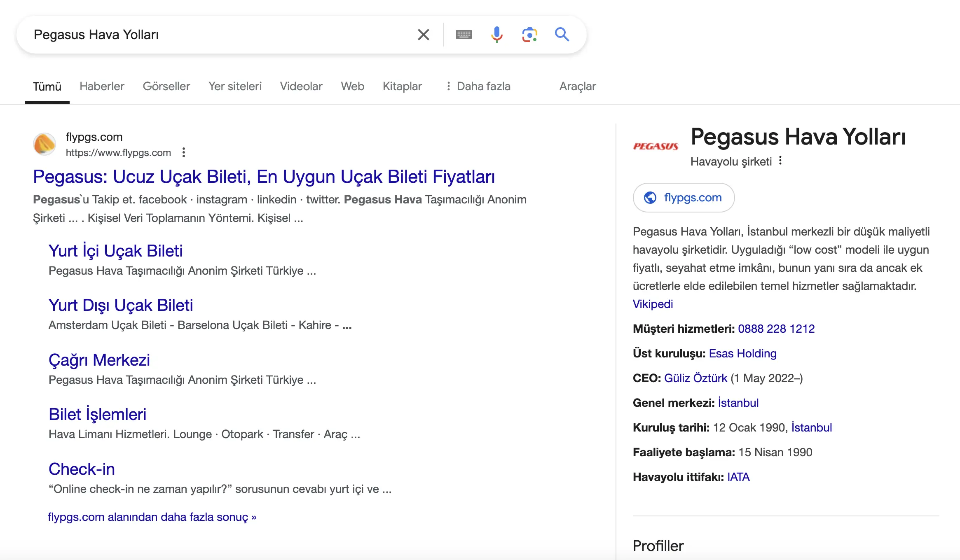Viewport: 960px width, 560px height.
Task: Switch to the Haberler tab
Action: coord(102,86)
